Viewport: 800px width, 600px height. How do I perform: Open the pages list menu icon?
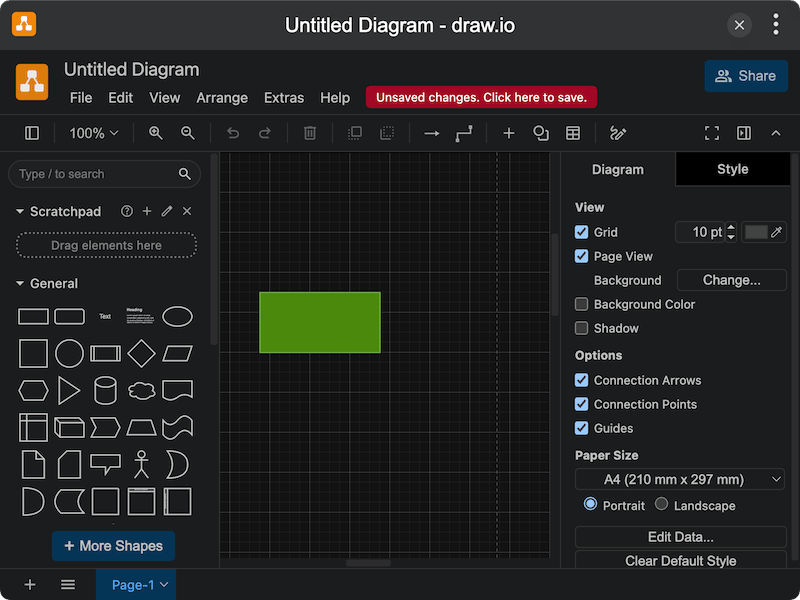(x=68, y=585)
